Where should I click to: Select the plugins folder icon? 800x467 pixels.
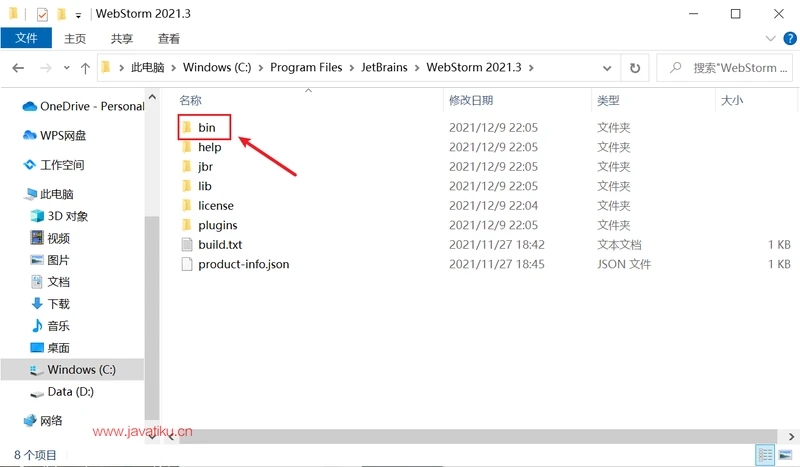(187, 225)
